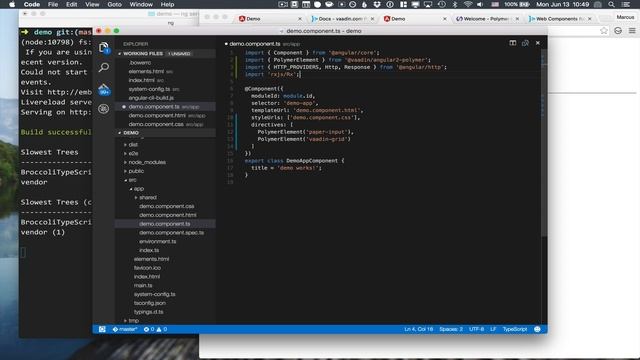The width and height of the screenshot is (640, 360).
Task: Switch to the Web Components Chrome tab
Action: point(560,19)
